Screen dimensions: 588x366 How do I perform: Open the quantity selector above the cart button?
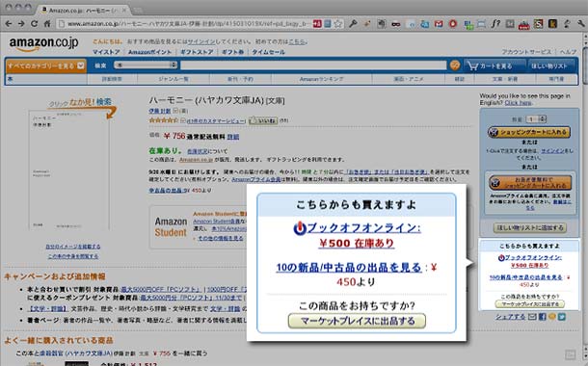pyautogui.click(x=536, y=119)
